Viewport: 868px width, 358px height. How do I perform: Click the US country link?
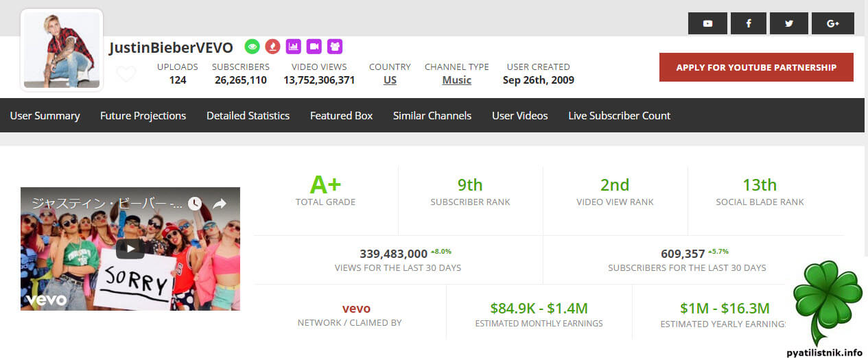click(390, 80)
